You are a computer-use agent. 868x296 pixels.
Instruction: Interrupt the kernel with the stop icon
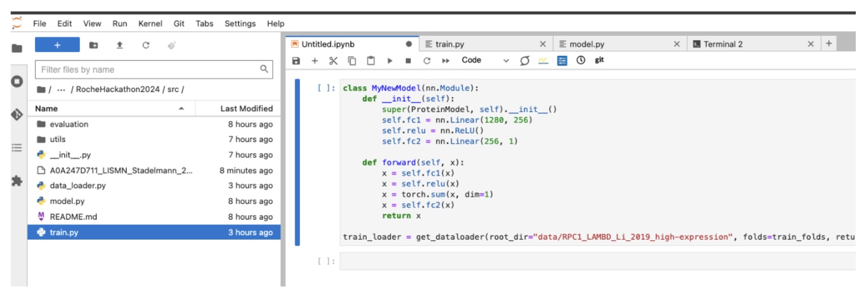point(408,61)
